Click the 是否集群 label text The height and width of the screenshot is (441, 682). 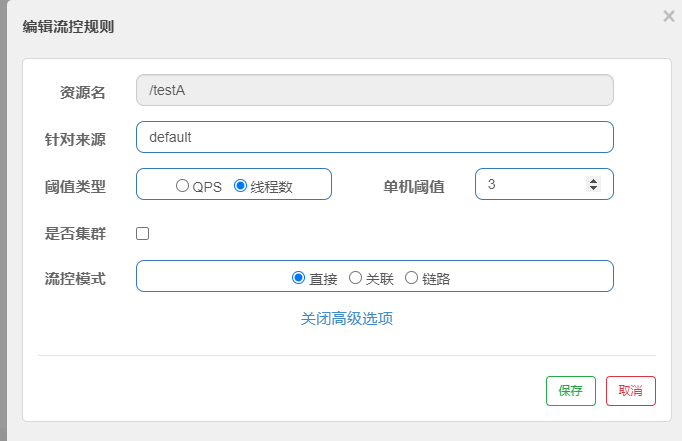point(75,234)
